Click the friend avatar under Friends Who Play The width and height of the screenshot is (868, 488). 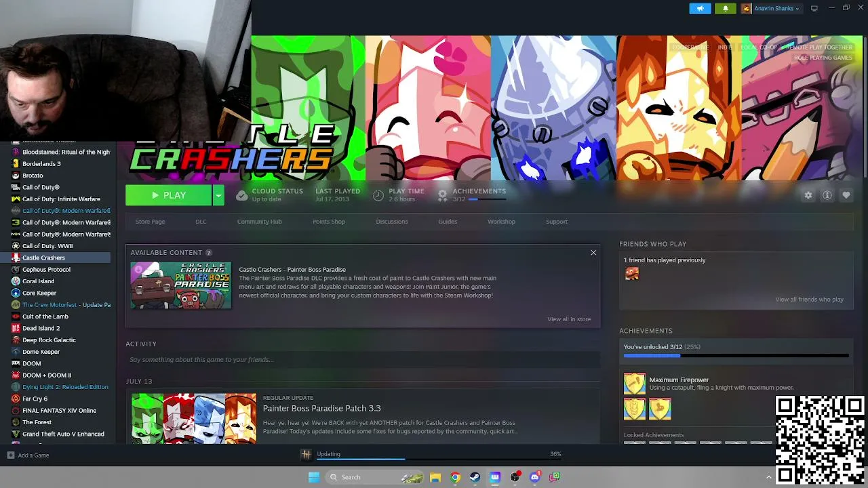pyautogui.click(x=632, y=273)
